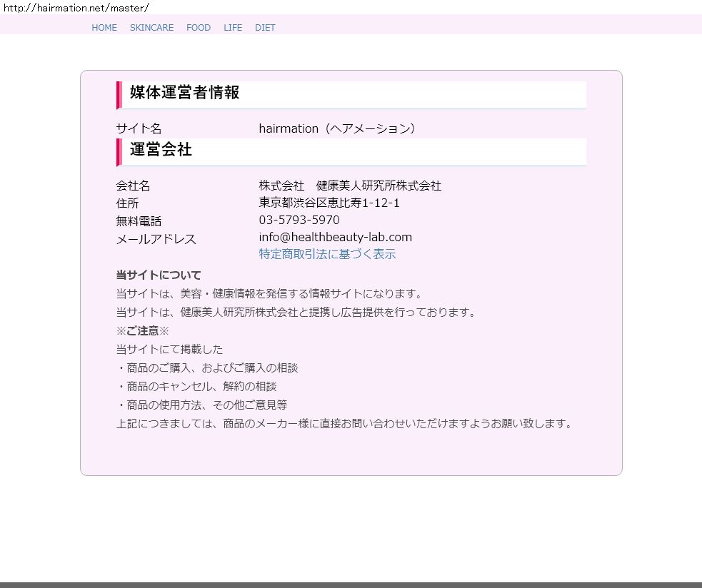The width and height of the screenshot is (702, 588).
Task: Open the HOME navigation link
Action: click(x=104, y=28)
